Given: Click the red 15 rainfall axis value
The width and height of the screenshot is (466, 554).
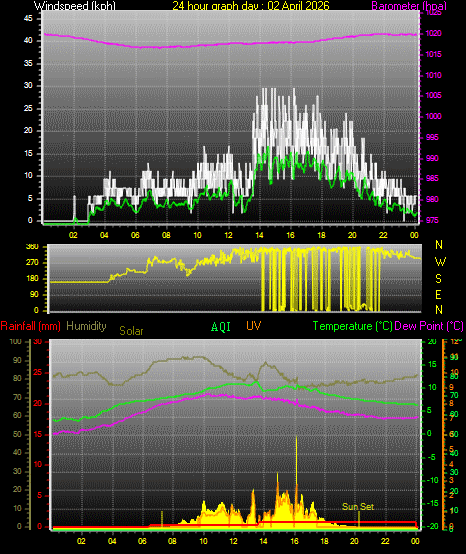Looking at the screenshot, I should 37,435.
